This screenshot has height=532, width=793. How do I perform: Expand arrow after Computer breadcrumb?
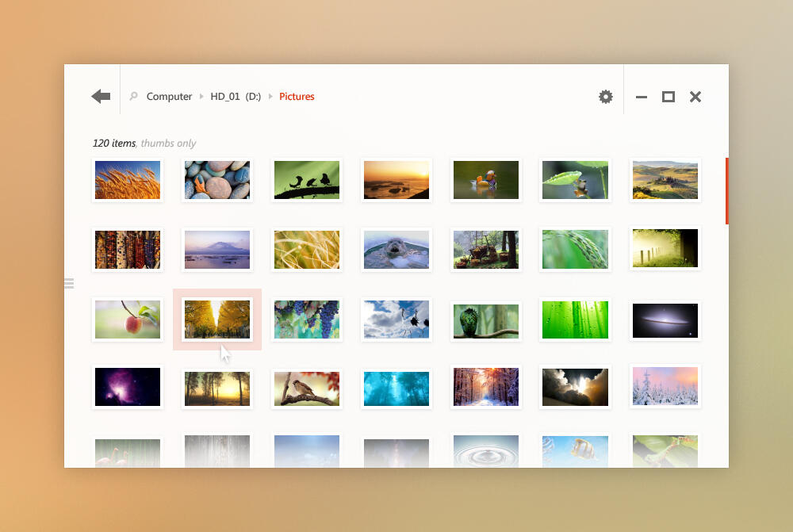tap(201, 97)
